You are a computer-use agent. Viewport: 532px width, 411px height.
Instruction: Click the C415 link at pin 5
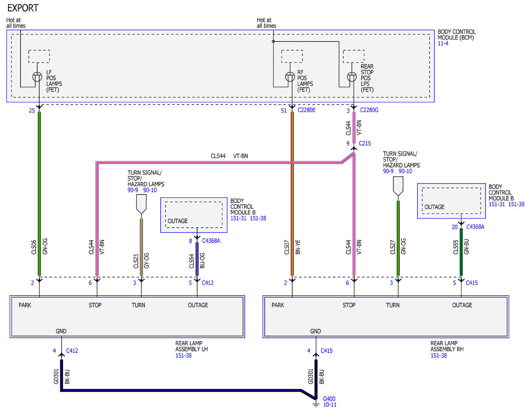(x=472, y=283)
